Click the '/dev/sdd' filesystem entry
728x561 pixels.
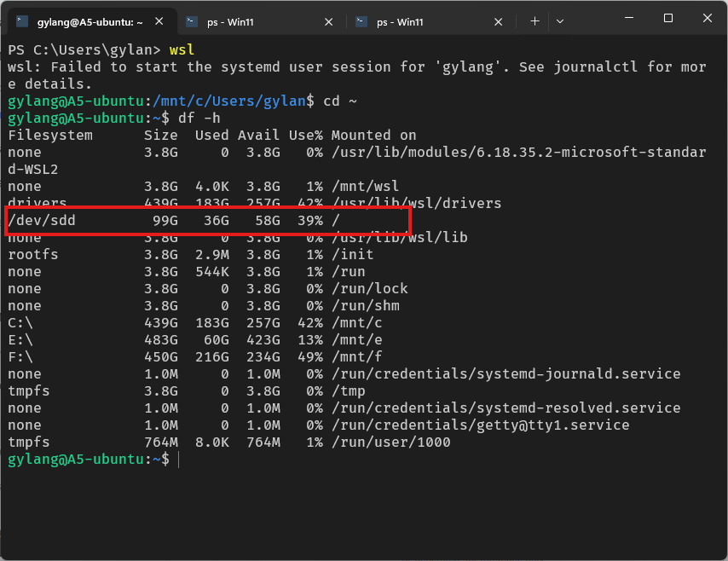coord(42,220)
